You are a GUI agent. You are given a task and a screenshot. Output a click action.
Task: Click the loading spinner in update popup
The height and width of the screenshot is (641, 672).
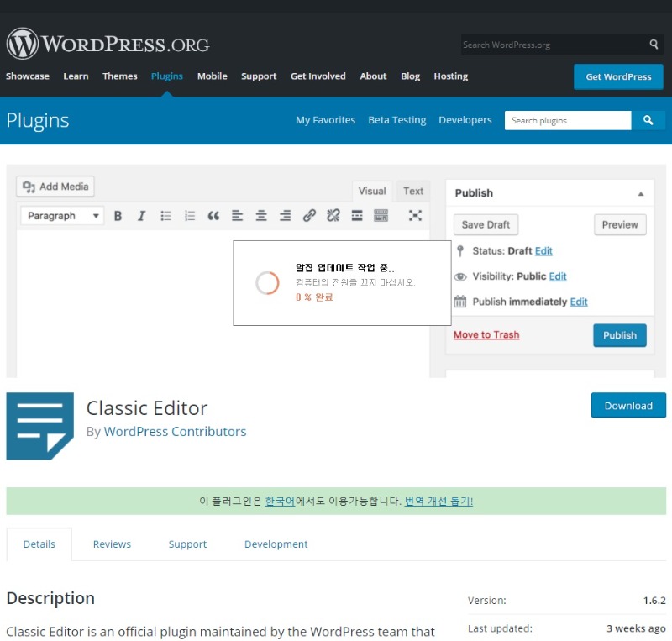267,283
